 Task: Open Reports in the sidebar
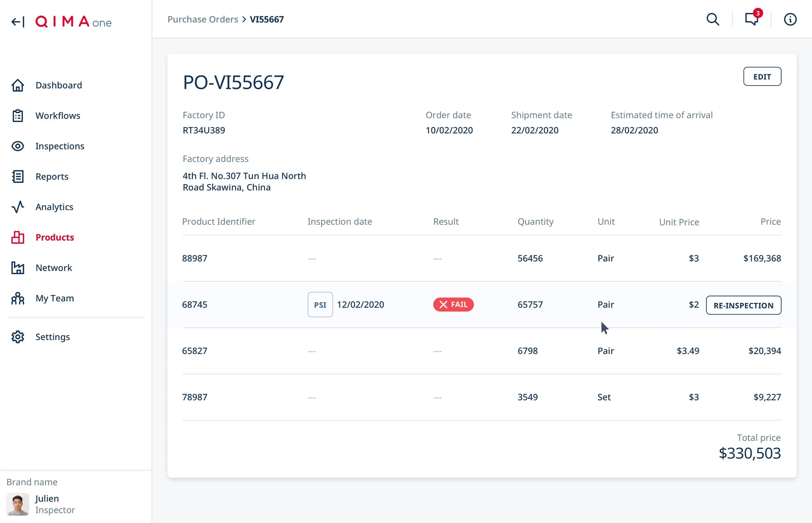(52, 177)
